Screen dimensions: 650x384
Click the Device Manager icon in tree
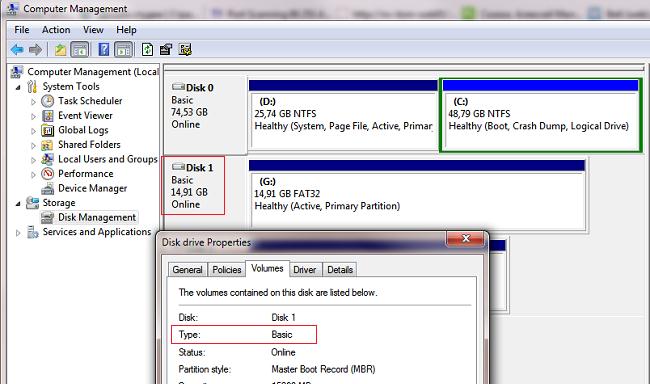[48, 189]
